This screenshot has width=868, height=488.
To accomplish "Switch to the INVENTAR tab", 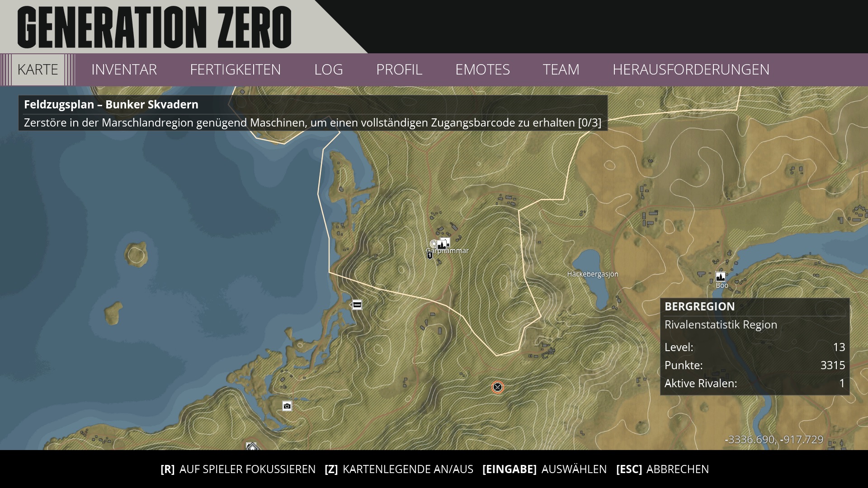I will click(124, 70).
